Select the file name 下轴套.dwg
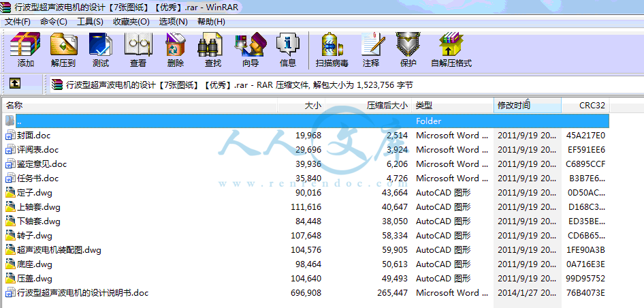The image size is (644, 308). click(x=39, y=221)
